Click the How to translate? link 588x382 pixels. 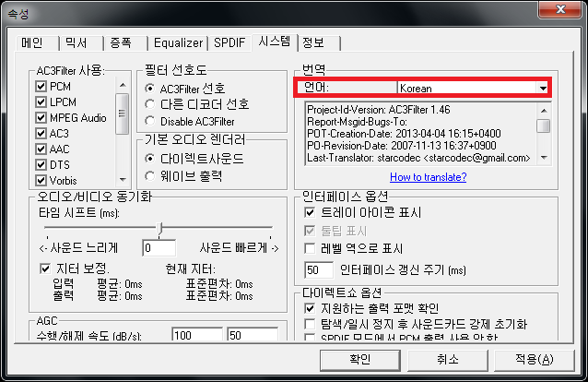[x=429, y=177]
